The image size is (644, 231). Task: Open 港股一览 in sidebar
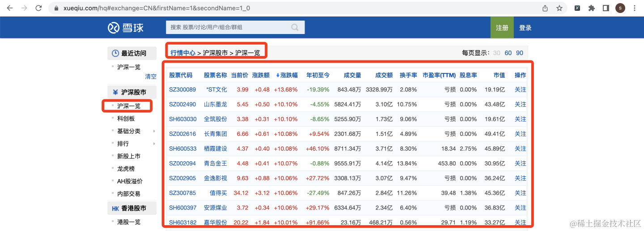pos(129,222)
